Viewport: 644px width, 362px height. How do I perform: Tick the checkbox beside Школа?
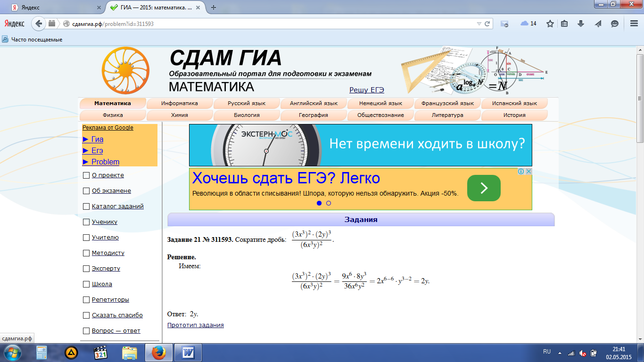[x=86, y=284]
